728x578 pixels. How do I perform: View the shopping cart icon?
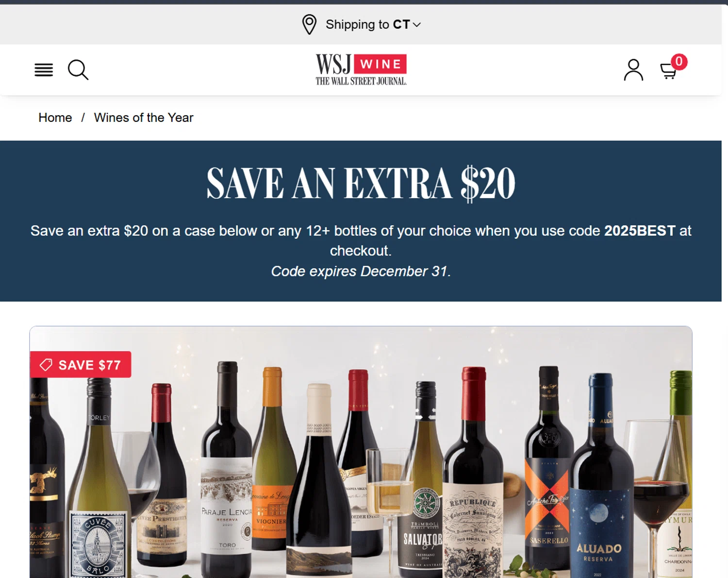click(x=668, y=71)
